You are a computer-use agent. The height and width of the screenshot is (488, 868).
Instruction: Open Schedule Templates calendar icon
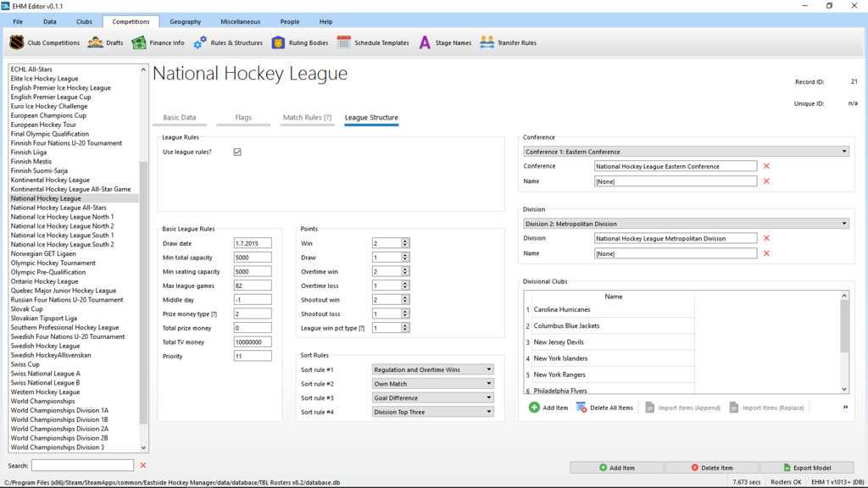coord(344,42)
